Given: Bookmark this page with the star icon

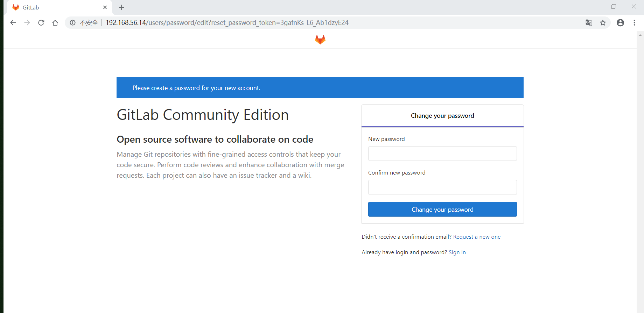Looking at the screenshot, I should coord(603,23).
